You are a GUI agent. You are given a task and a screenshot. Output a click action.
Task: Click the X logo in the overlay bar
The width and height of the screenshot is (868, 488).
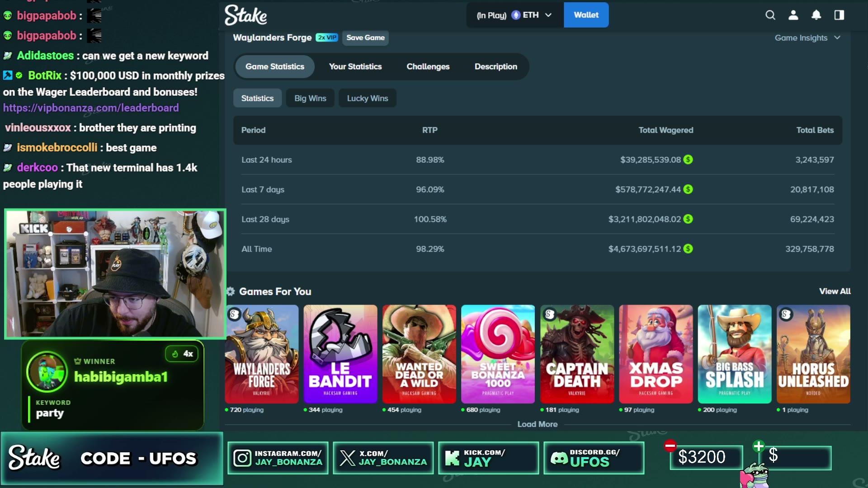347,458
